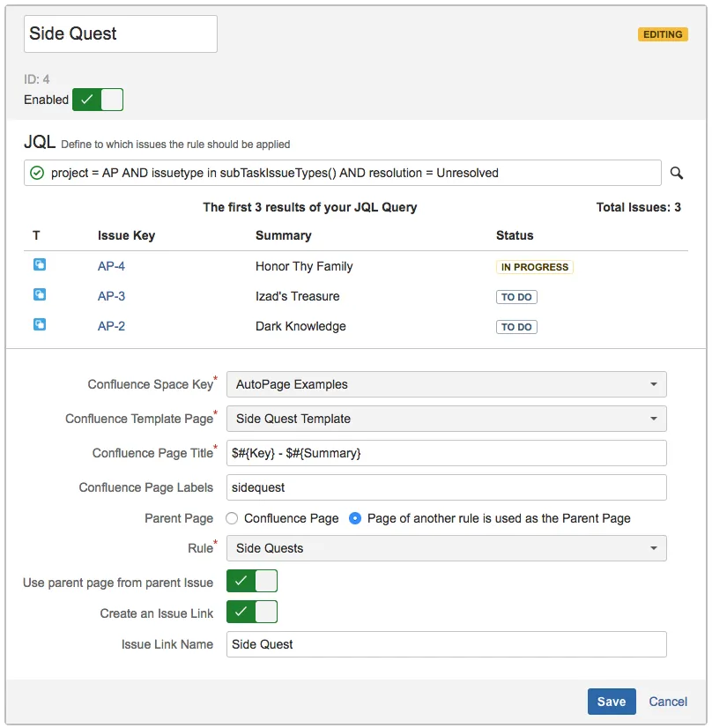The height and width of the screenshot is (728, 712).
Task: Click the green JQL valid checkmark icon
Action: tap(37, 173)
